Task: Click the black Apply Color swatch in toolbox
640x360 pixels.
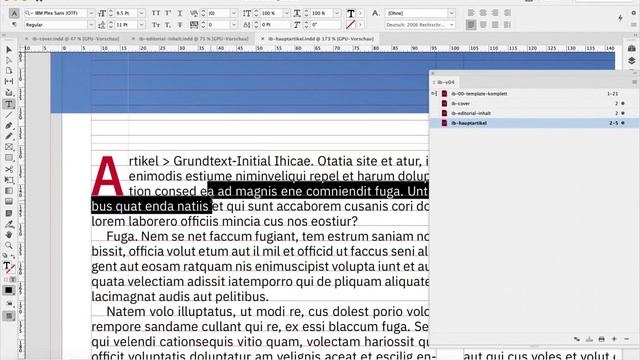Action: point(9,290)
